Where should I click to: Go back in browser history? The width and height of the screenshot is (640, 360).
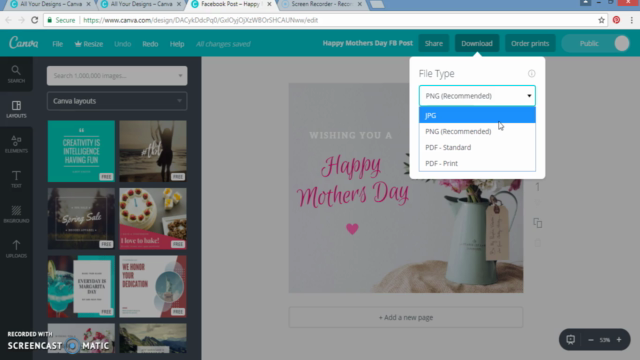9,20
